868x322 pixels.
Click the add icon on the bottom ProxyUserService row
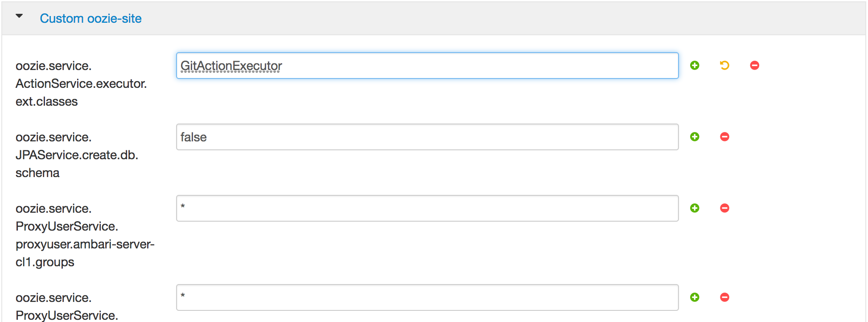tap(695, 297)
